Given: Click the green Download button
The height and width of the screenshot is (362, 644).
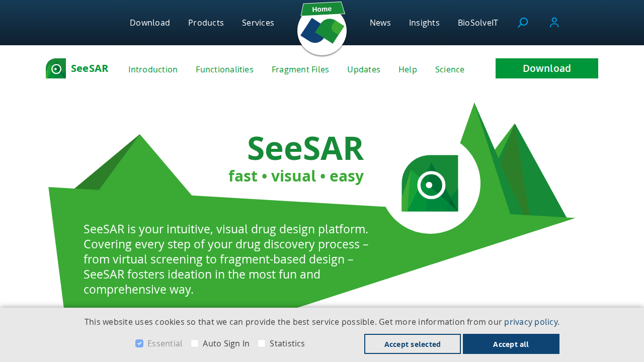Looking at the screenshot, I should pos(547,68).
